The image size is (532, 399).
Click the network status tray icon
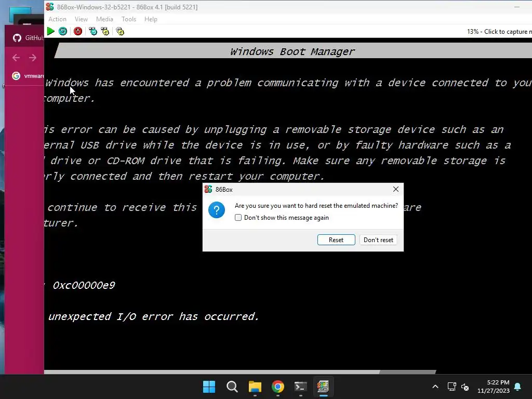(x=451, y=387)
